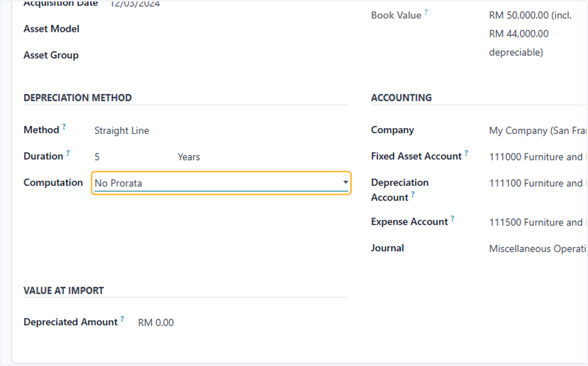Click the Fixed Asset Account label
The height and width of the screenshot is (366, 588).
416,156
